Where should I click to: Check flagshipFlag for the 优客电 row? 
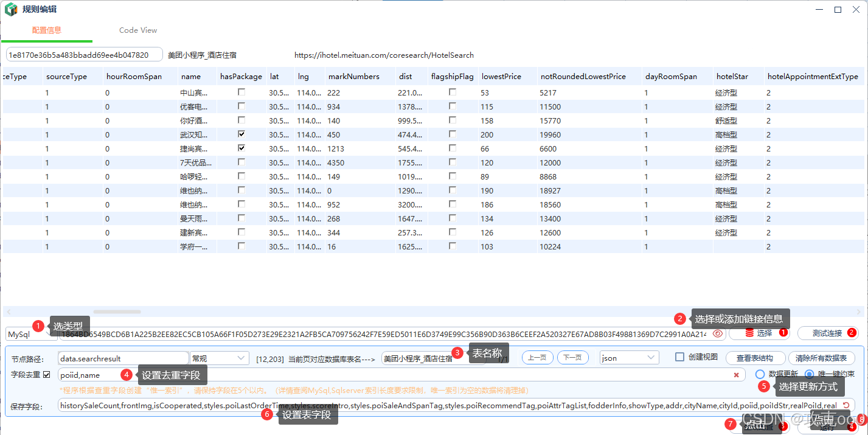pos(453,106)
